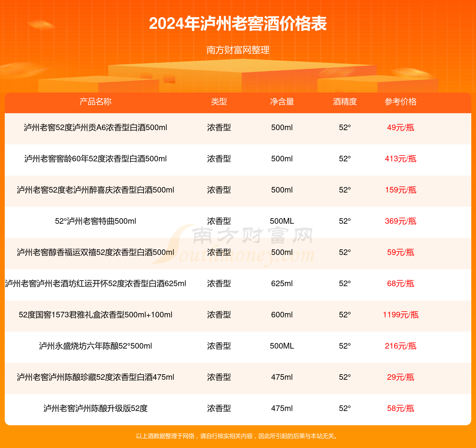This screenshot has height=448, width=476.
Task: Click the price 68元/瓶
Action: click(x=401, y=284)
